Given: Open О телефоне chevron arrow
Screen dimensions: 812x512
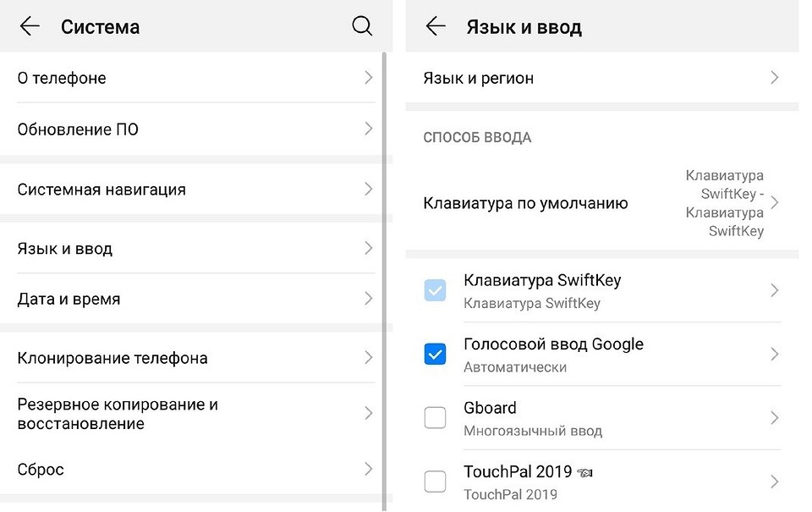Looking at the screenshot, I should tap(368, 78).
